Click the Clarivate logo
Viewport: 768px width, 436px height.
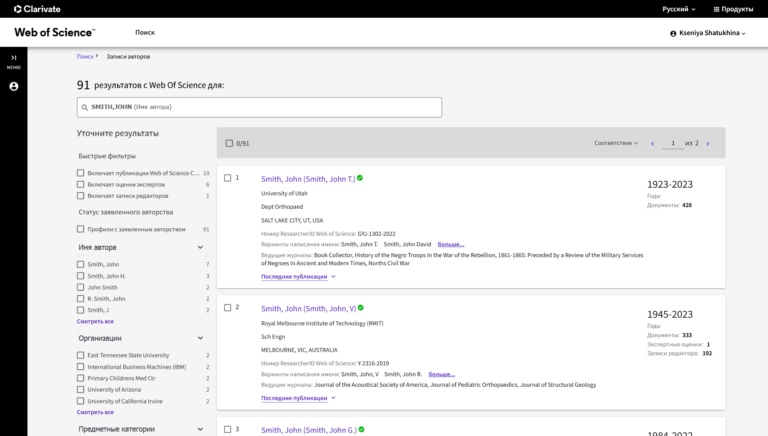click(37, 9)
